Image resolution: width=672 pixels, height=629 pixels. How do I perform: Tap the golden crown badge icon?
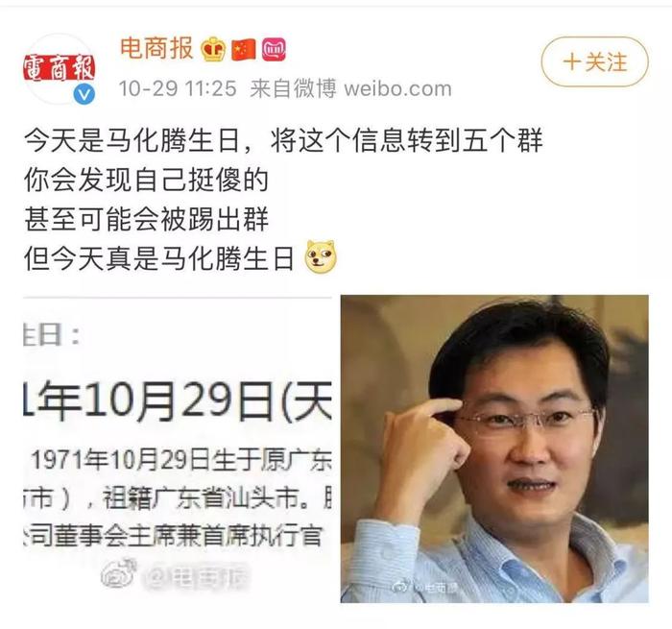click(x=213, y=49)
